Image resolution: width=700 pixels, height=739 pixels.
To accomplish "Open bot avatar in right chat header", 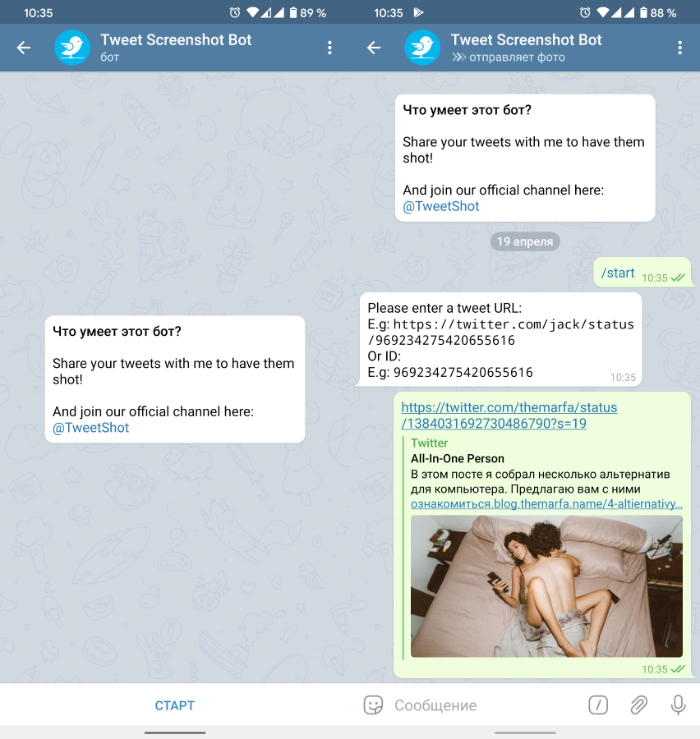I will [x=422, y=47].
